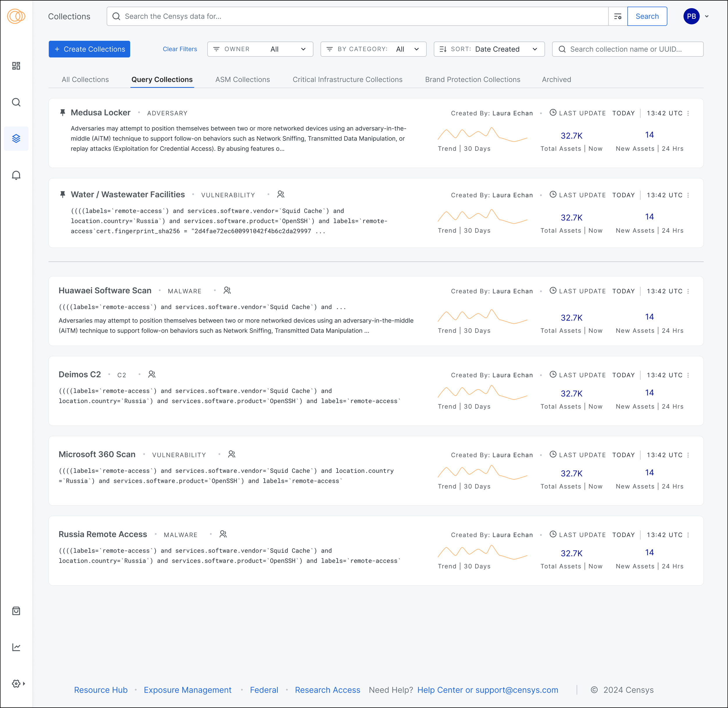Click the query filter options icon beside Search

click(x=618, y=16)
